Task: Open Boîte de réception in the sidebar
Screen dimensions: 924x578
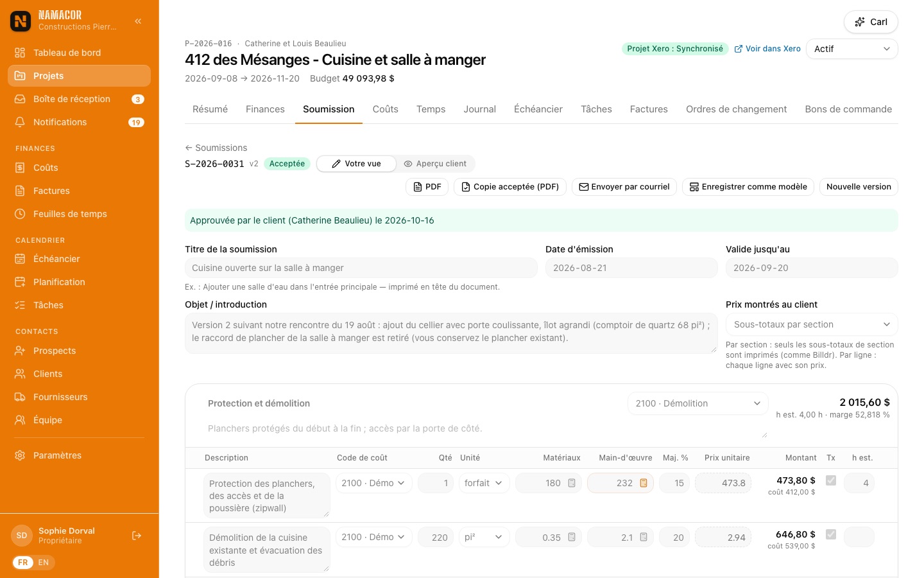Action: tap(79, 99)
